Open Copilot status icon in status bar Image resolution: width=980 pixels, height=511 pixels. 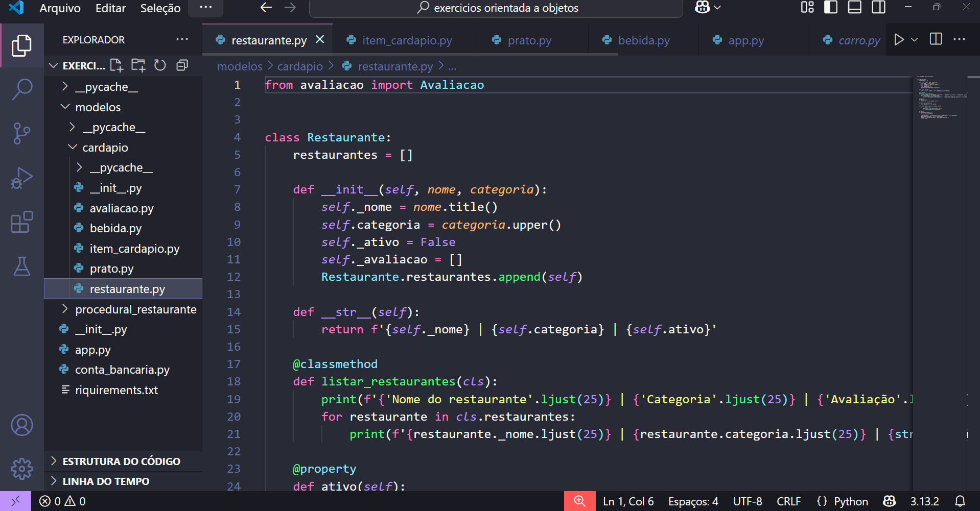pos(889,501)
